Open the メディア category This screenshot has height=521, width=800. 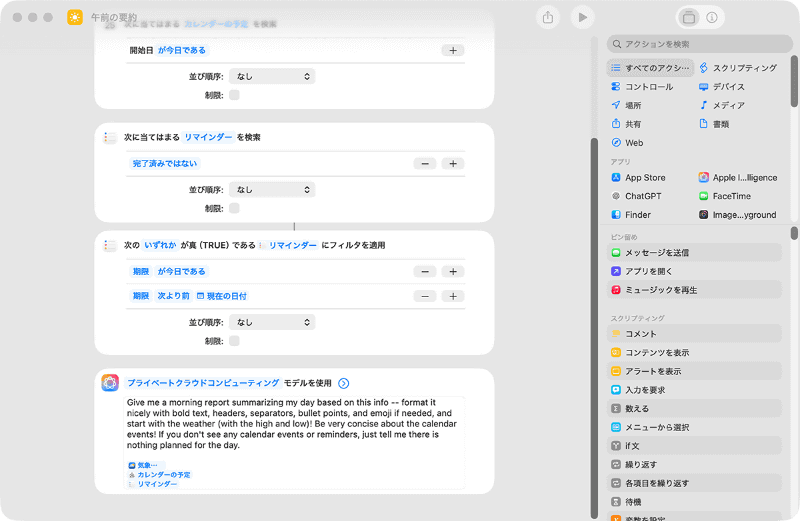pyautogui.click(x=722, y=106)
